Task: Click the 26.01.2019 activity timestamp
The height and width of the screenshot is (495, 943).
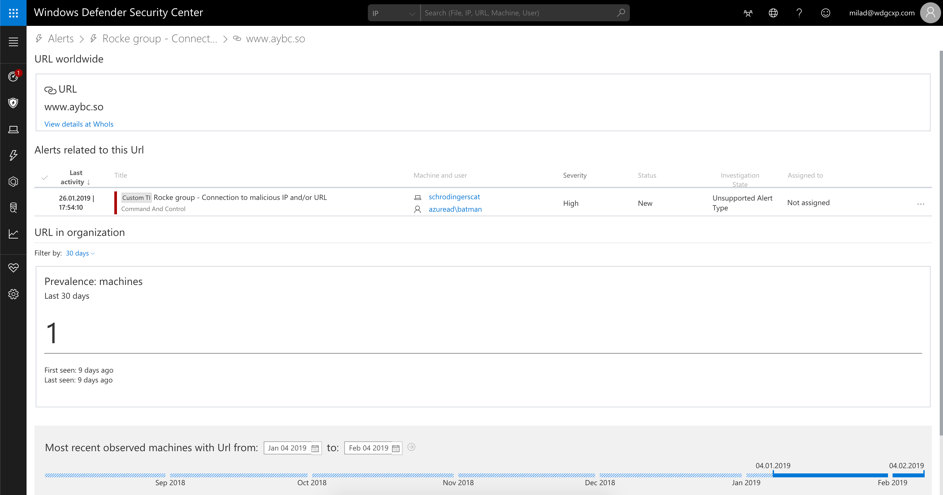Action: click(x=76, y=203)
